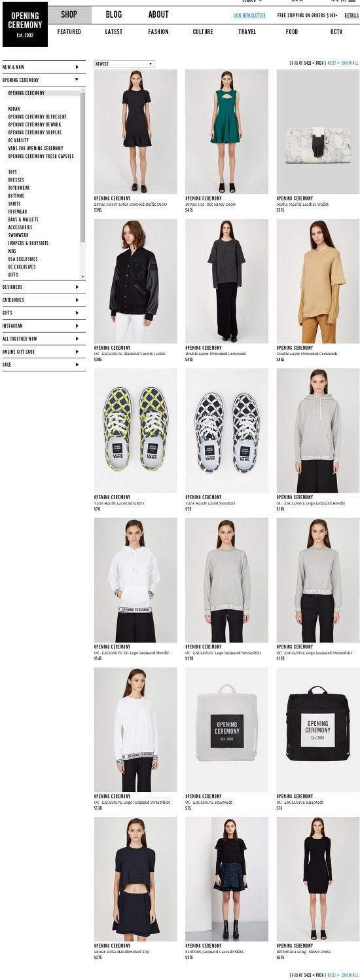
Task: Click the Join Newsletter link
Action: pyautogui.click(x=249, y=14)
